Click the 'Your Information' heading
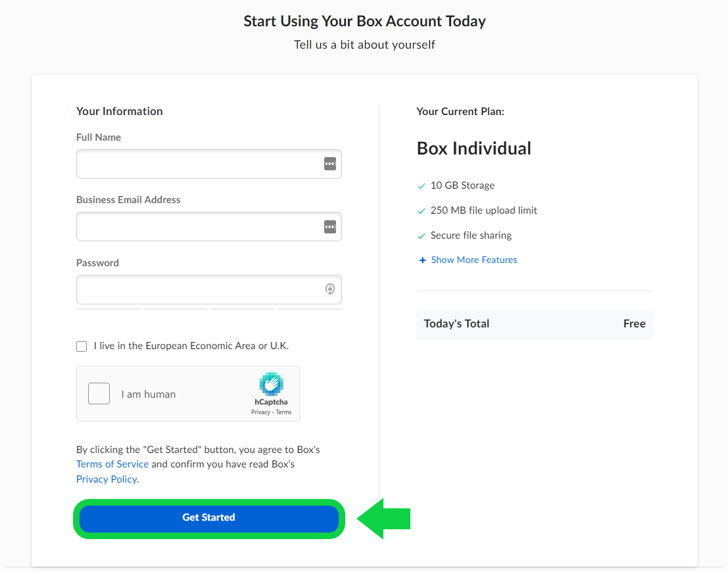728x572 pixels. click(x=119, y=111)
